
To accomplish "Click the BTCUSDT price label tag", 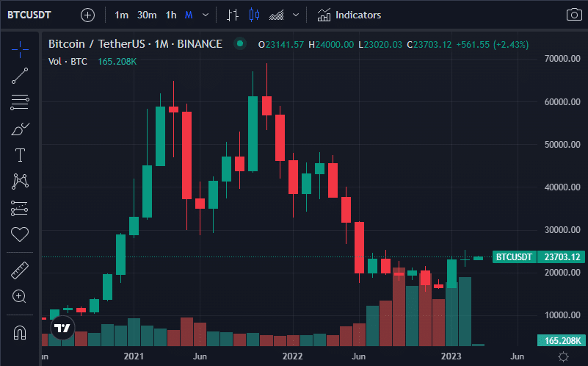I will 514,257.
